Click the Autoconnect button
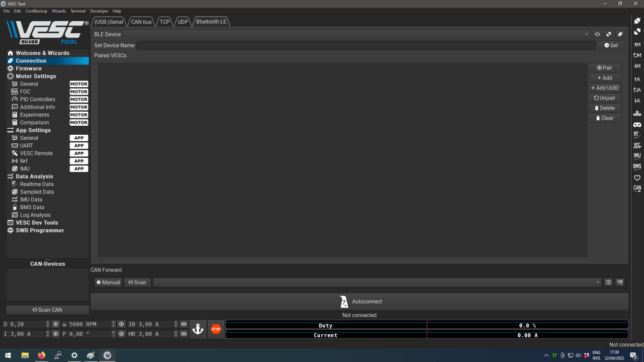 click(359, 302)
